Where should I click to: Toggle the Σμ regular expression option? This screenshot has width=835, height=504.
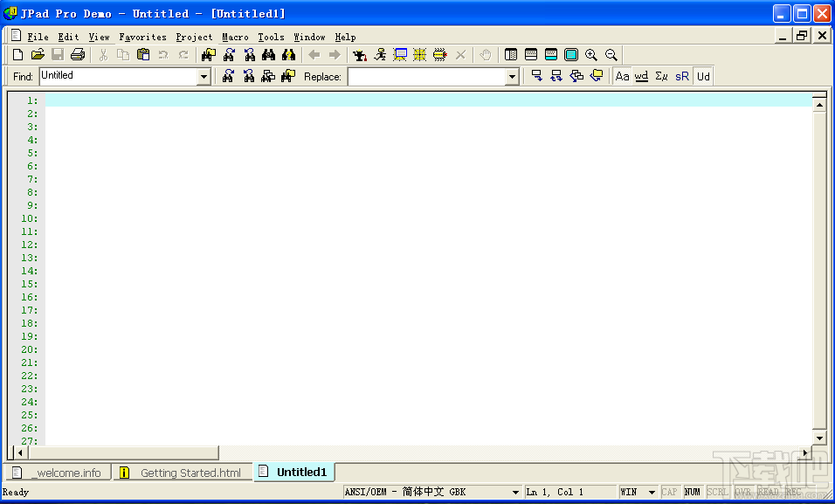coord(662,76)
